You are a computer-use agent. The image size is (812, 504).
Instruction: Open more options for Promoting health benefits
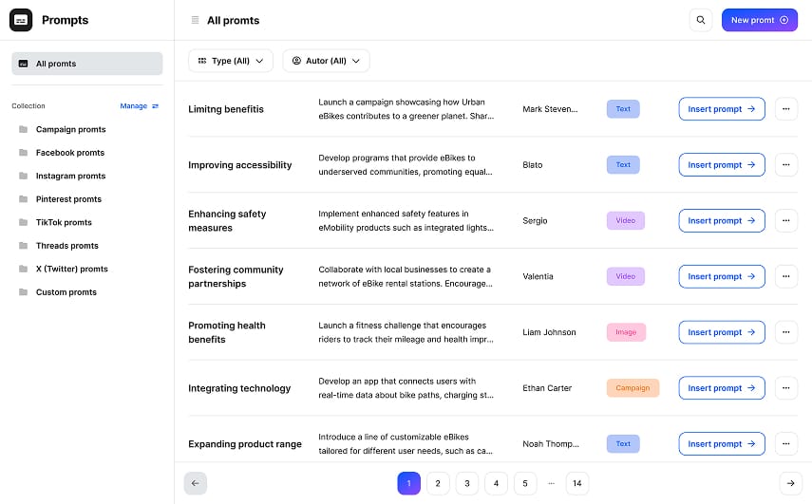pos(785,332)
